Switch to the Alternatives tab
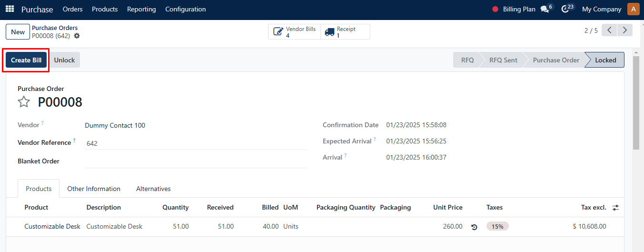Screen dimensions: 644x252 153,189
